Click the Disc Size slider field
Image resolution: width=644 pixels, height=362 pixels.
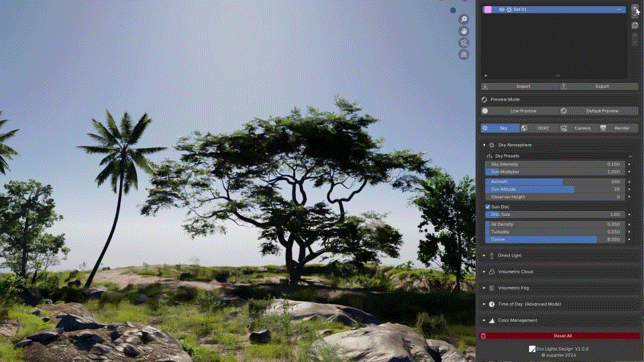pyautogui.click(x=555, y=215)
